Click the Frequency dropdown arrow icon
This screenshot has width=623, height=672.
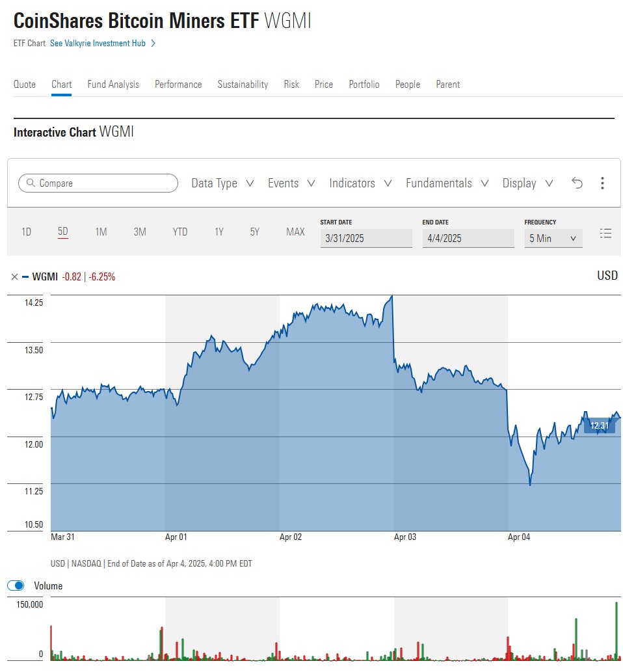click(x=574, y=238)
